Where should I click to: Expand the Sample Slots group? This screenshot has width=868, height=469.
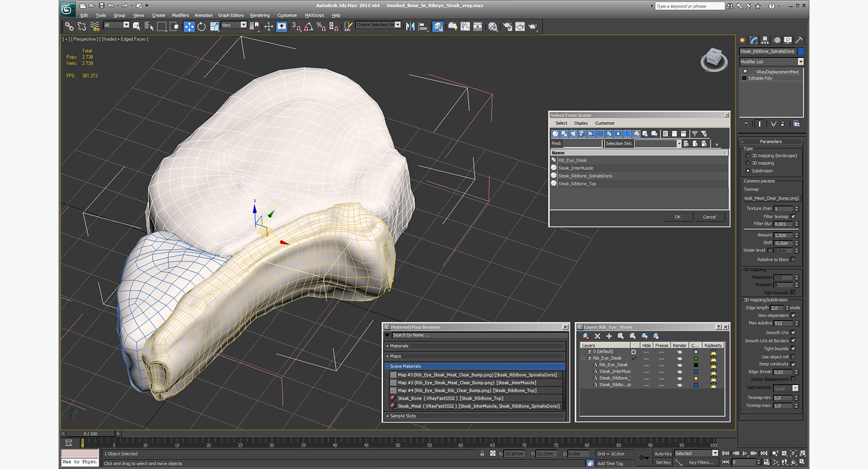tap(475, 416)
